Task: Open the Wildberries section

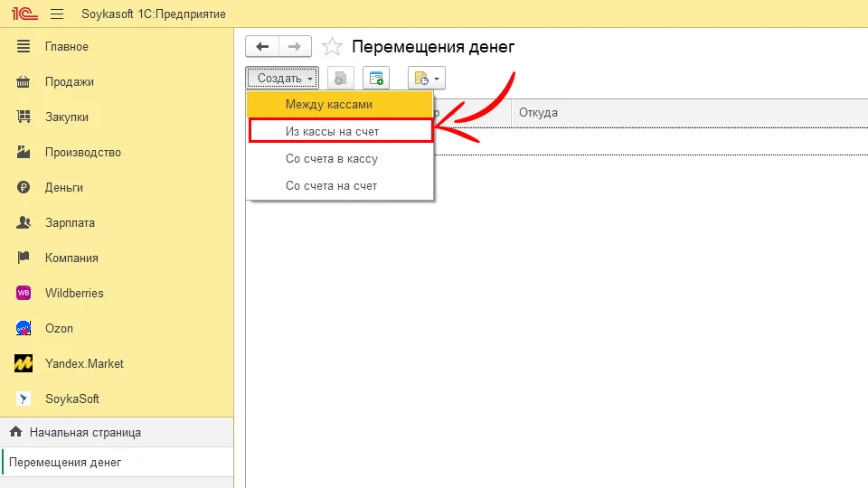Action: click(74, 294)
